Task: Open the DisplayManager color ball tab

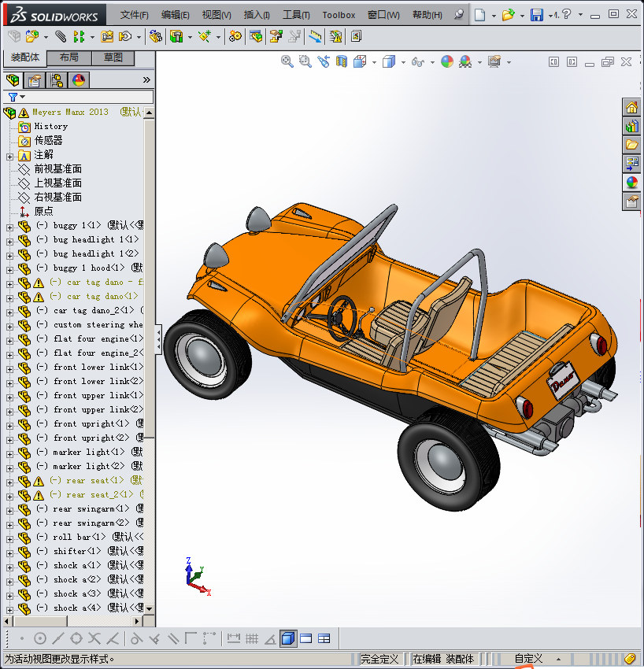Action: [x=78, y=79]
